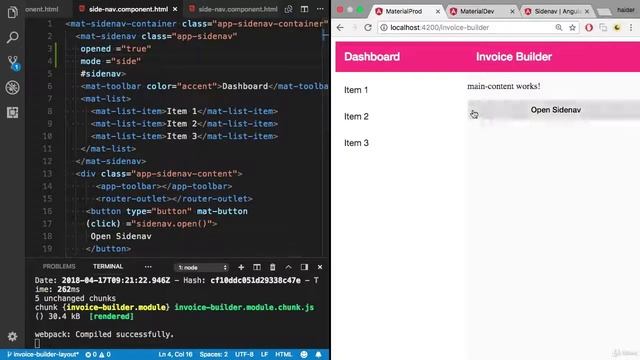Open the Chrome three-dot menu
This screenshot has height=360, width=640.
tap(631, 27)
